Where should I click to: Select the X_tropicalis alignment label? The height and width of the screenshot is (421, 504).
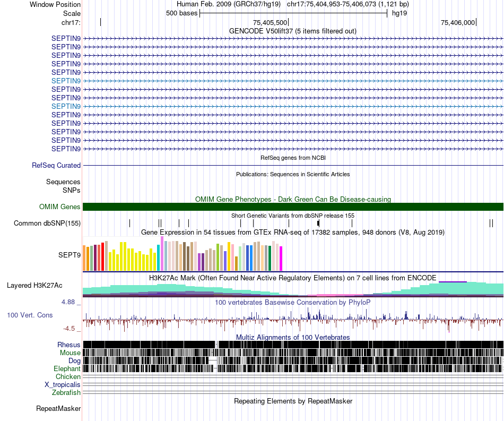[63, 385]
